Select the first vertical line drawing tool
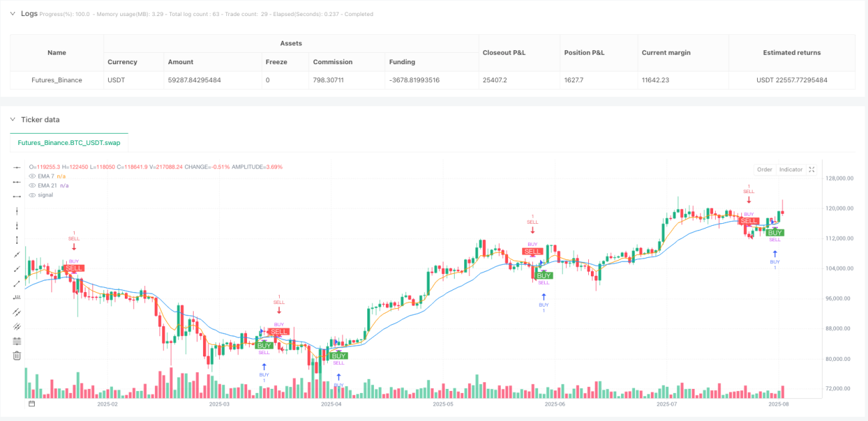Screen dimensions: 868x421 (17, 210)
